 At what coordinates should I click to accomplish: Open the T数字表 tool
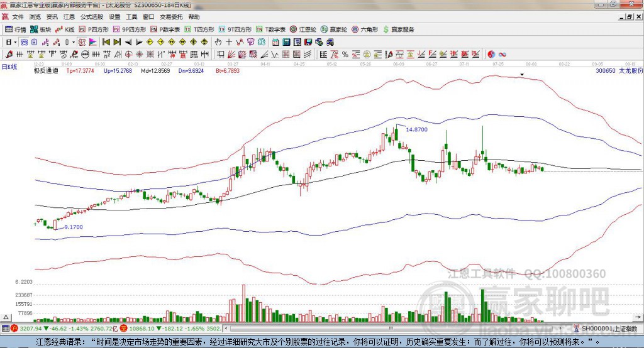pyautogui.click(x=270, y=30)
